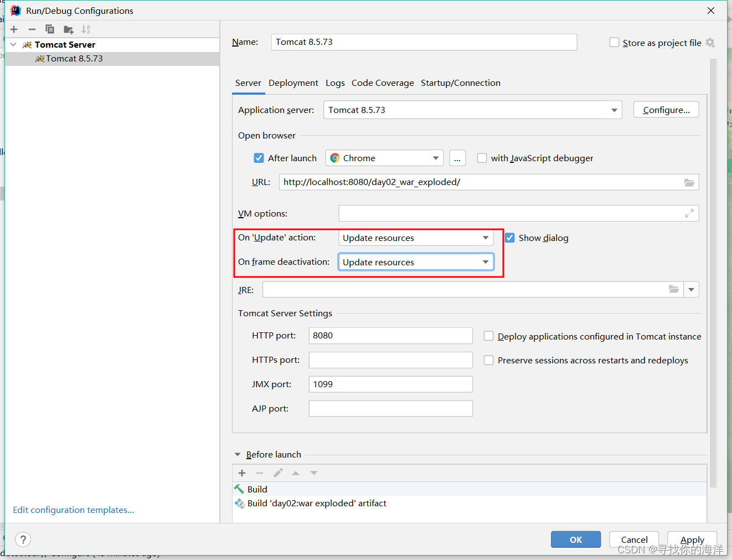The image size is (732, 560).
Task: Create a new configuration folder
Action: coord(68,29)
